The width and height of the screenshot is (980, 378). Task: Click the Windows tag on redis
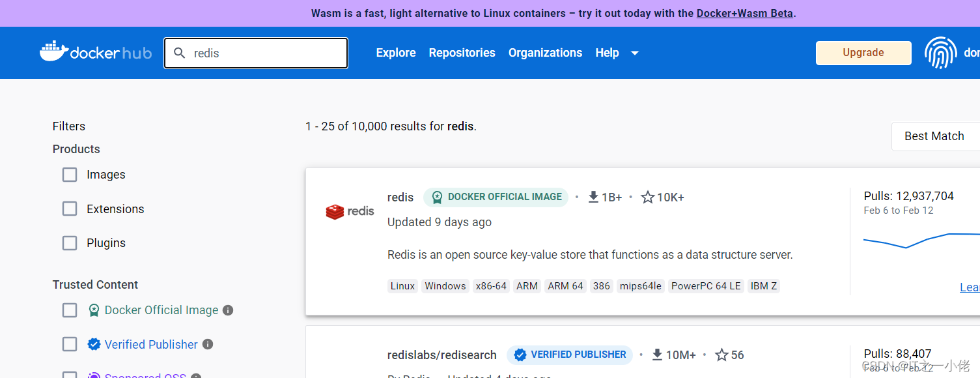445,286
